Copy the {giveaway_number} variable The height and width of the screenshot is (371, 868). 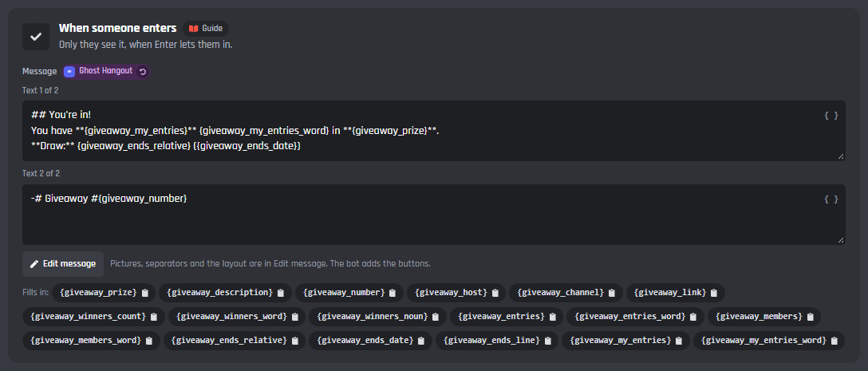(x=349, y=292)
